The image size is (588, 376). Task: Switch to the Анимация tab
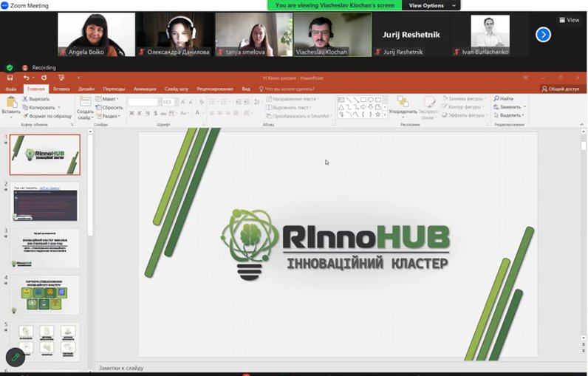(145, 89)
